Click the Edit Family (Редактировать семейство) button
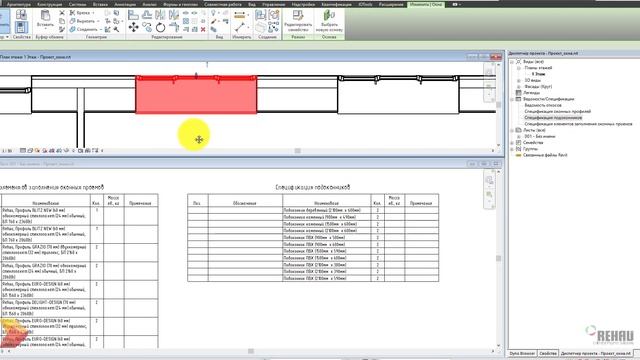 pos(298,21)
